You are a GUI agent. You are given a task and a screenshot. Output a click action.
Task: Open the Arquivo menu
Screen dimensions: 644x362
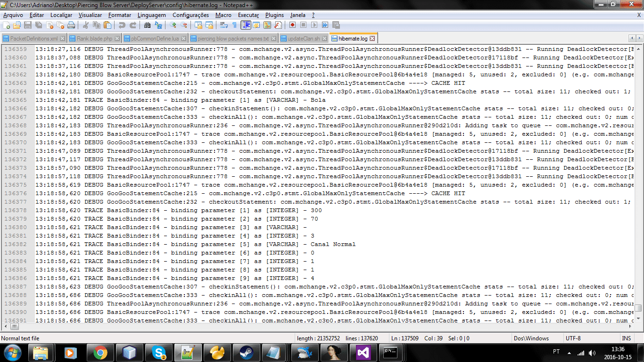[13, 15]
